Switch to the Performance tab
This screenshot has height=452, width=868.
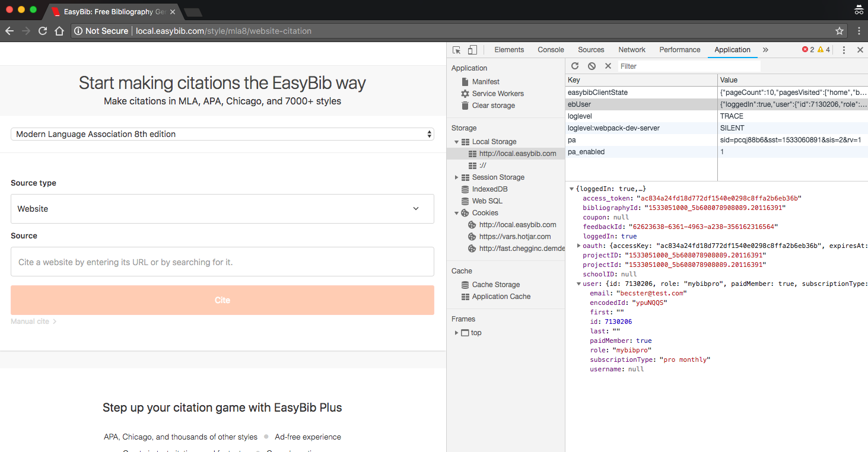680,50
